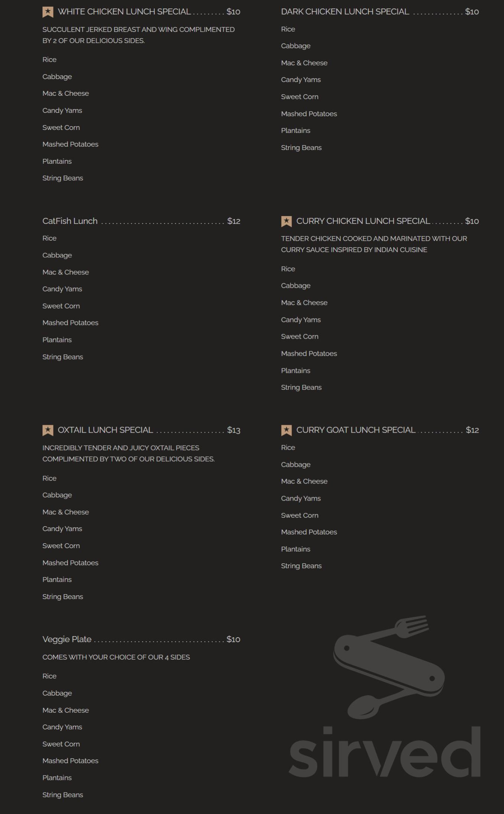Click the Sirved pocket-knife logo
Image resolution: width=504 pixels, height=814 pixels.
tap(388, 666)
